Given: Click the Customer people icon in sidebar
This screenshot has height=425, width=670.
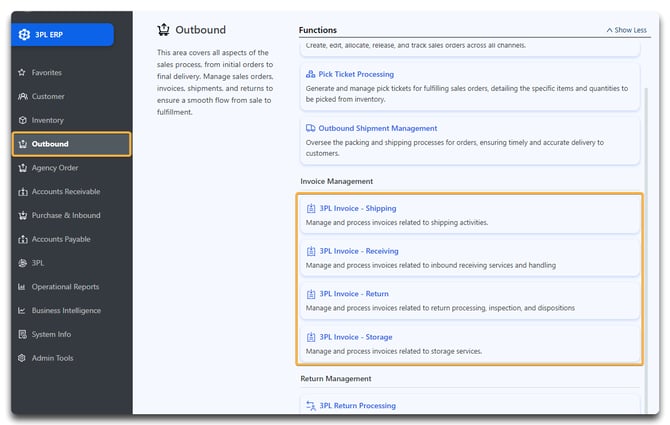Looking at the screenshot, I should (x=22, y=97).
